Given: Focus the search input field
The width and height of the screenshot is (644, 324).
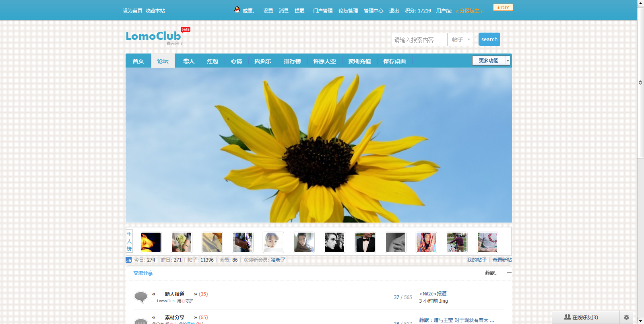Looking at the screenshot, I should pos(419,39).
